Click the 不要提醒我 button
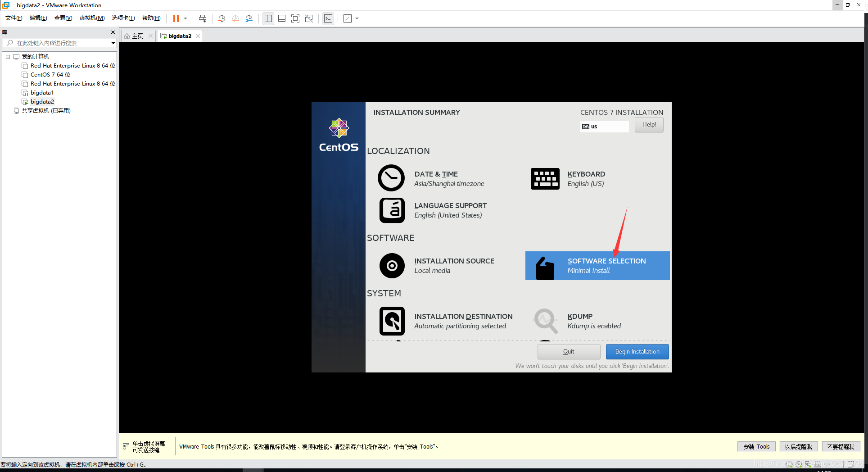The height and width of the screenshot is (472, 868). (841, 447)
